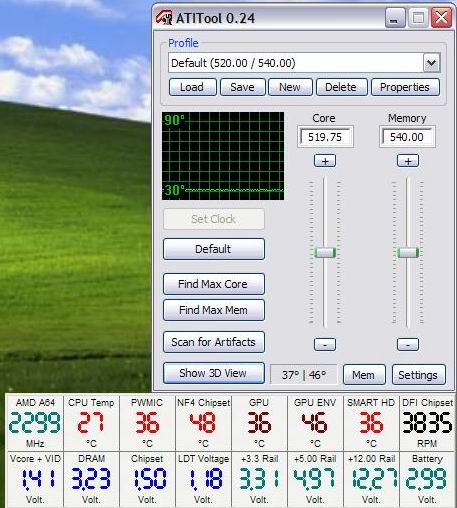This screenshot has width=457, height=508.
Task: Start Find Max Core
Action: tap(214, 284)
